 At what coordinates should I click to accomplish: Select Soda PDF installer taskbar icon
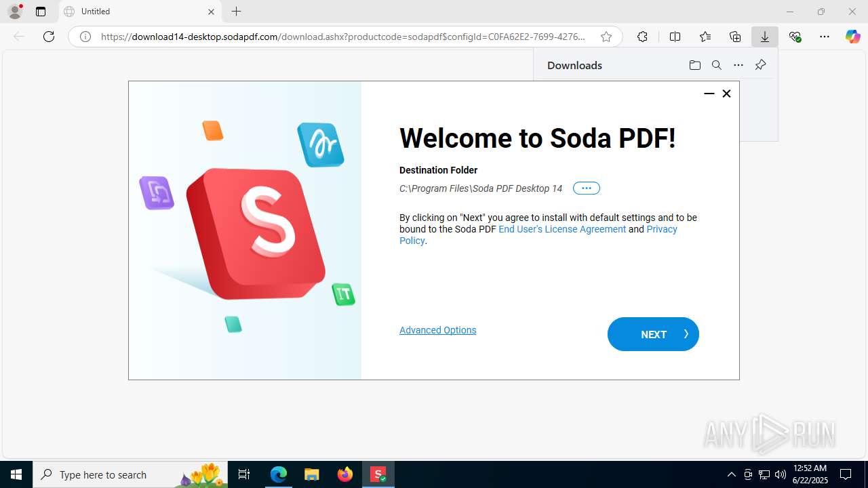point(378,474)
